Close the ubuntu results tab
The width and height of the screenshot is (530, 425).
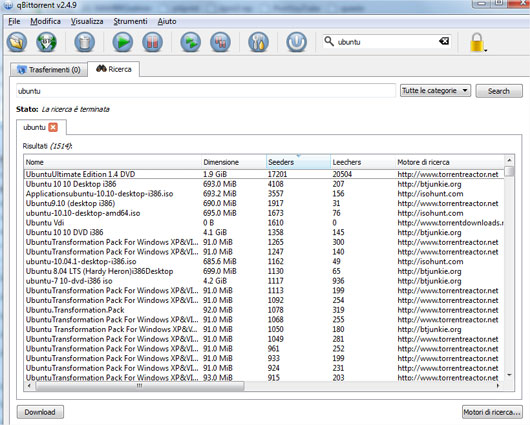[x=53, y=127]
